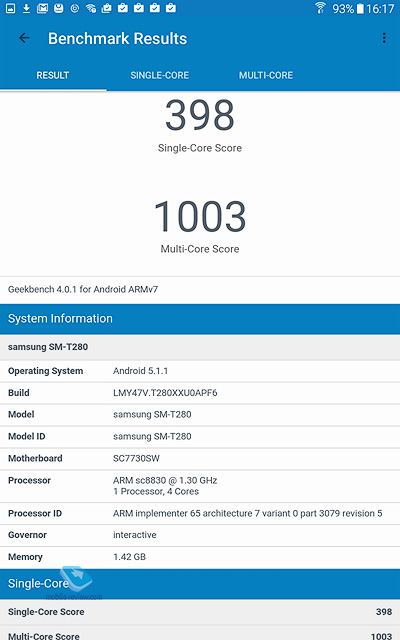Tap the Motherboard label

35,458
